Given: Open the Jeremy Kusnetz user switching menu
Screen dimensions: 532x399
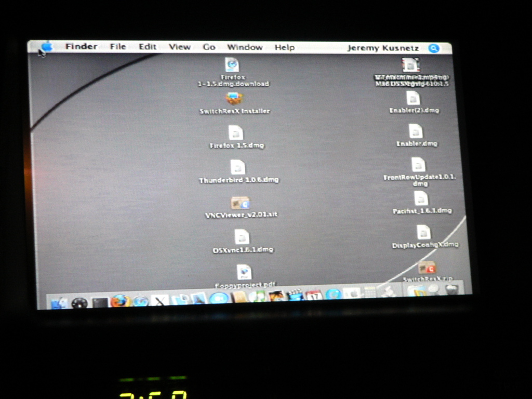Looking at the screenshot, I should [383, 48].
